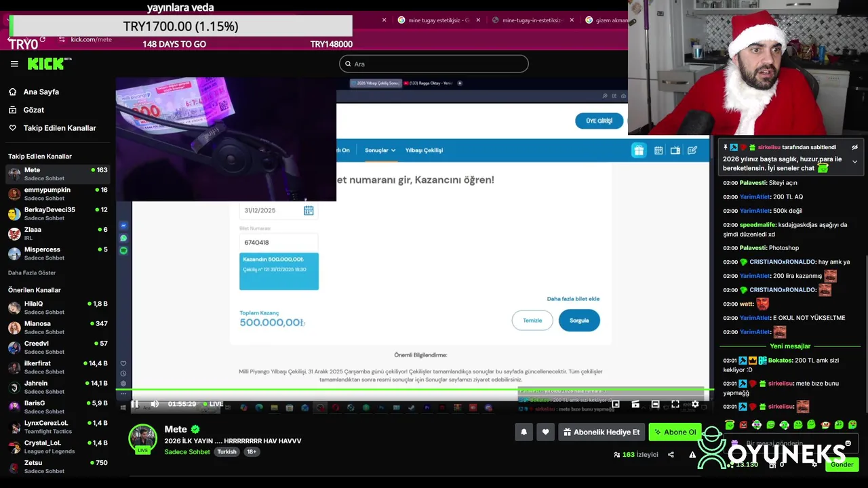Select edit pencil icon in lottery nav
The height and width of the screenshot is (488, 868).
coord(692,150)
